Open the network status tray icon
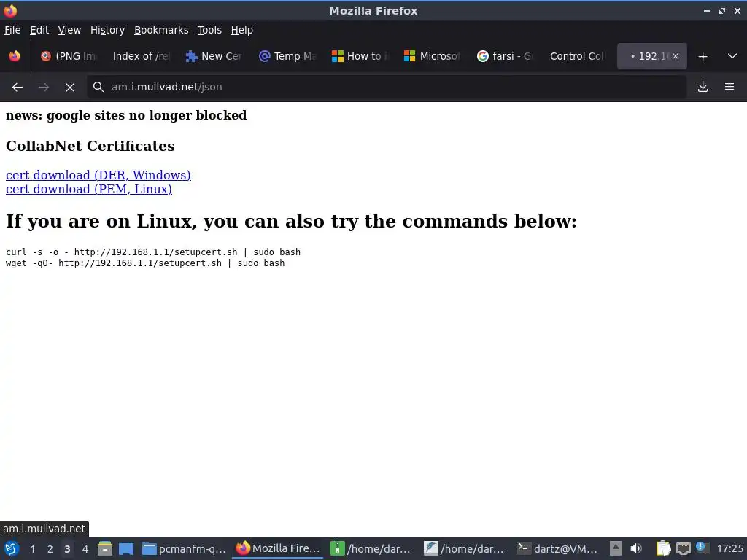Image resolution: width=747 pixels, height=560 pixels. 683,548
